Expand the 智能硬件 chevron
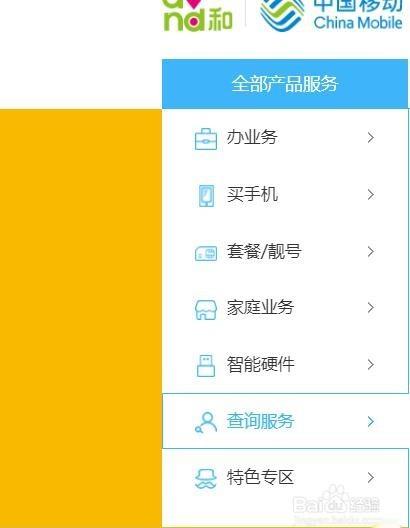This screenshot has height=528, width=410. click(x=371, y=365)
